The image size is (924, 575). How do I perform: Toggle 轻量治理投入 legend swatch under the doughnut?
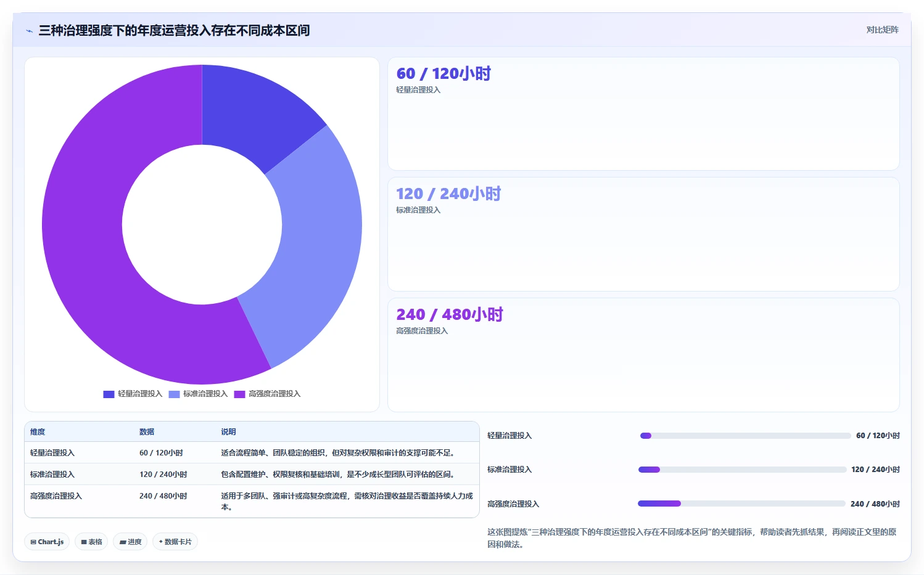[x=109, y=394]
